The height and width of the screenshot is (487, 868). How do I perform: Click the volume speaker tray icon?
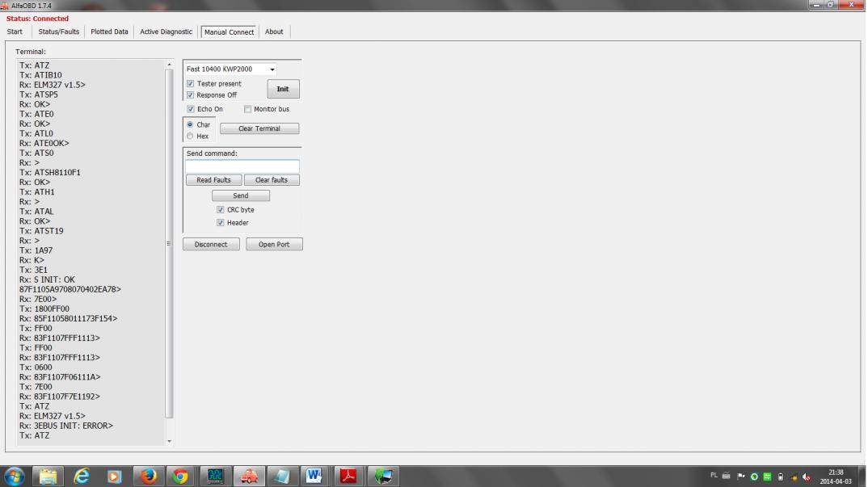coord(807,477)
